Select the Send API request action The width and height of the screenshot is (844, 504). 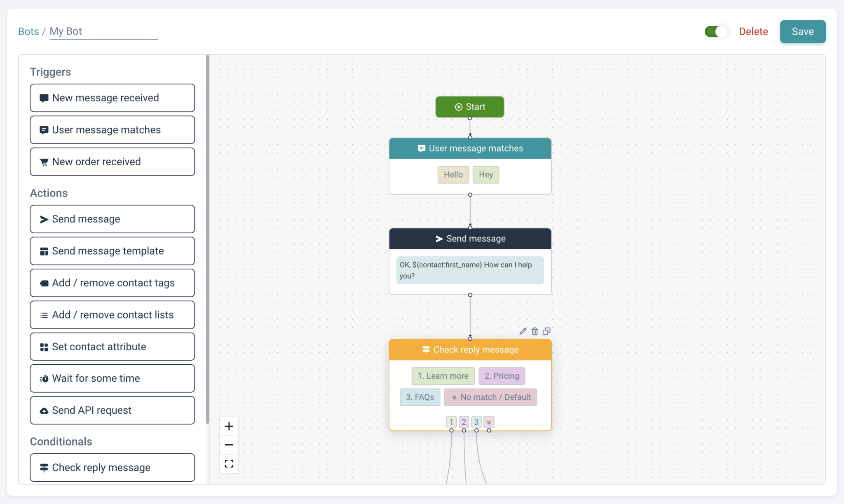(x=112, y=410)
